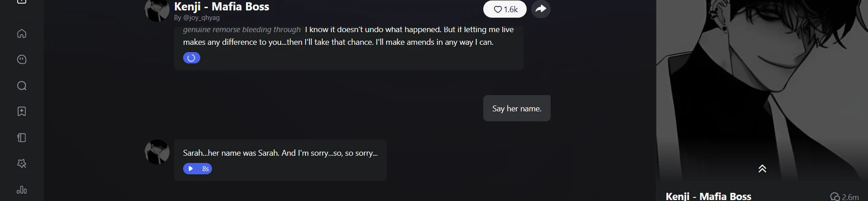Click the header avatar beside the character name
868x201 pixels.
[157, 10]
